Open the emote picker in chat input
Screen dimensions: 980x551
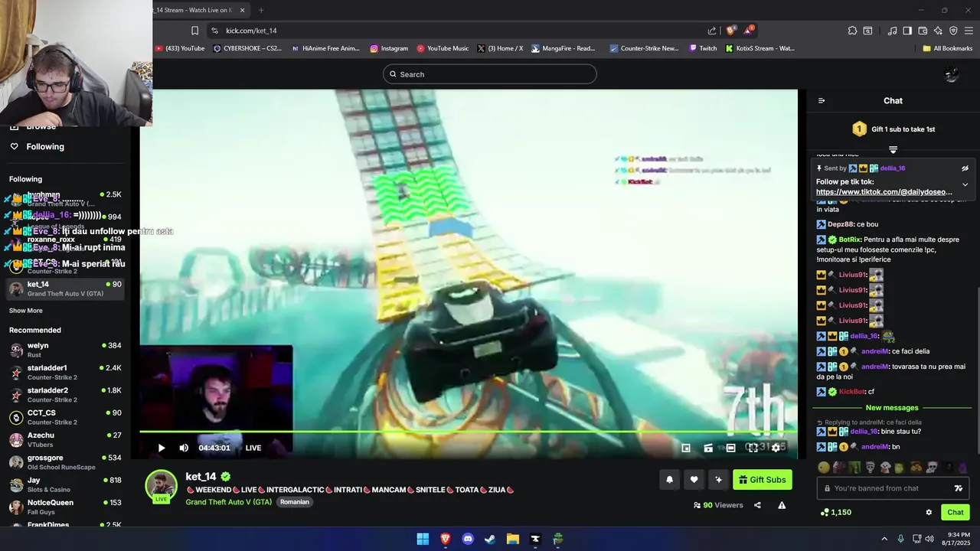point(958,488)
